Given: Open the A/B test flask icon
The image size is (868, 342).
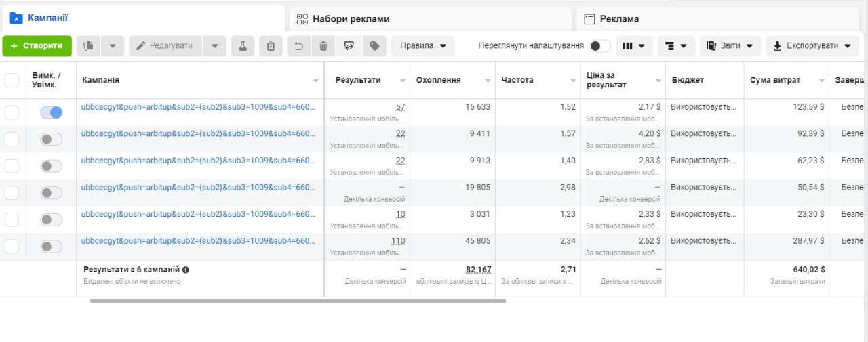Looking at the screenshot, I should coord(242,46).
